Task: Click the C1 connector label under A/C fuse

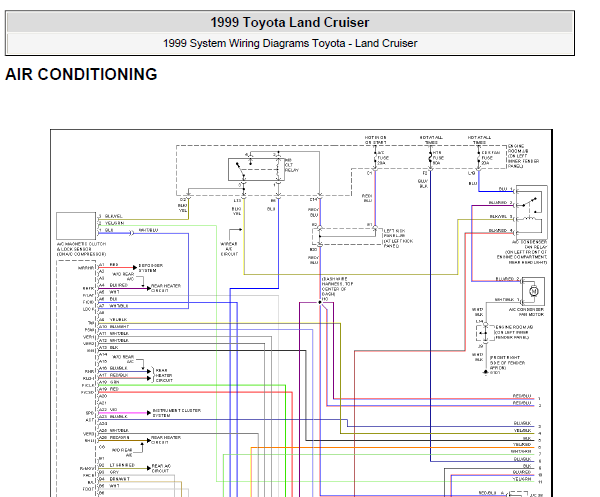Action: tap(369, 173)
